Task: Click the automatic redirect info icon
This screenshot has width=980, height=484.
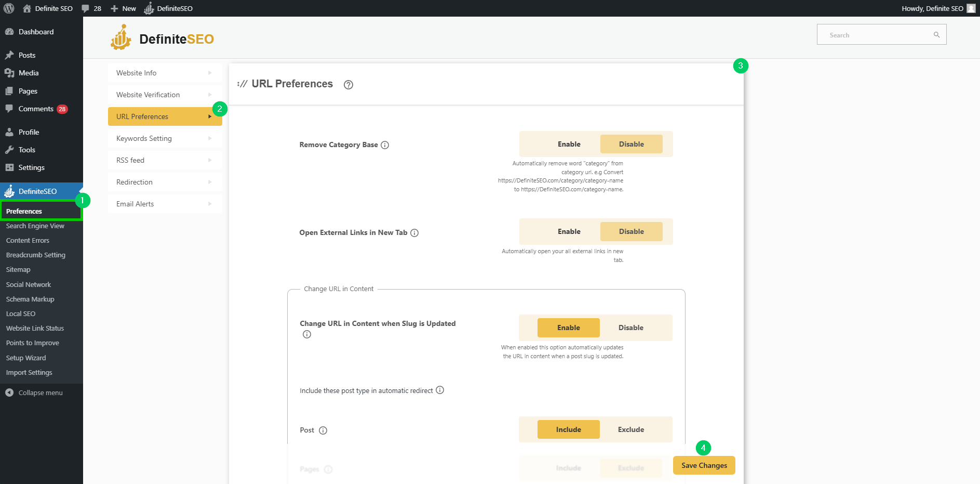Action: (x=440, y=390)
